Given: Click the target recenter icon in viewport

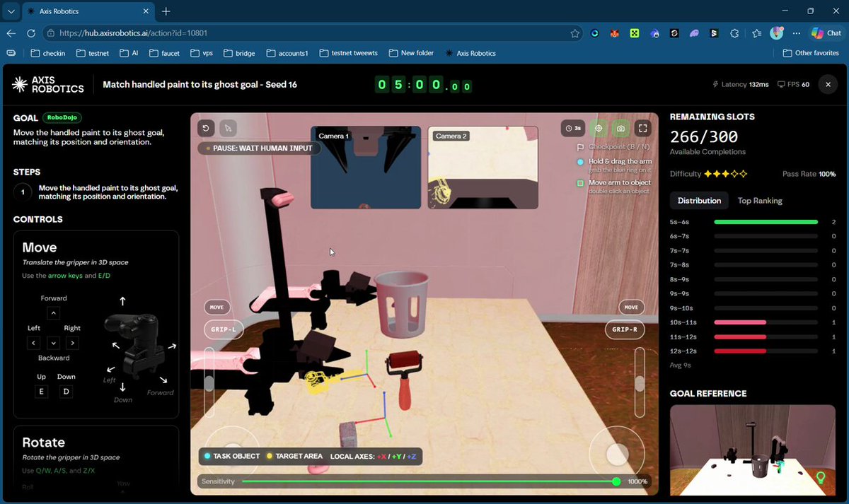Looking at the screenshot, I should coord(599,128).
